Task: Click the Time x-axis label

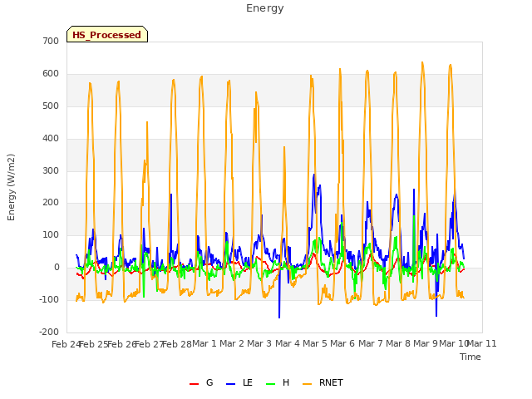Action: [x=470, y=357]
